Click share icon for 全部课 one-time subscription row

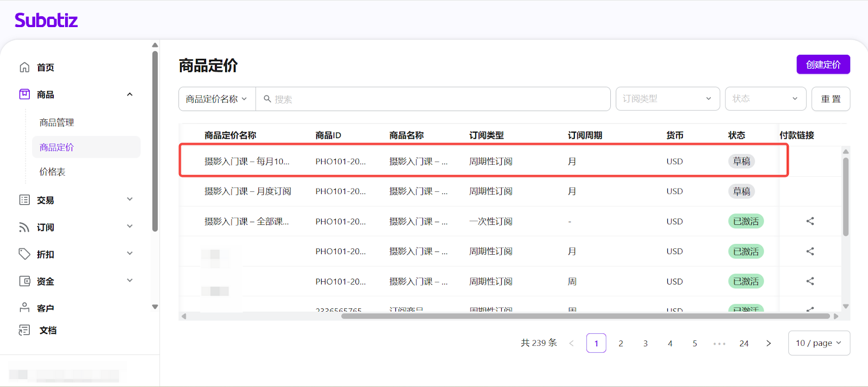click(x=810, y=221)
